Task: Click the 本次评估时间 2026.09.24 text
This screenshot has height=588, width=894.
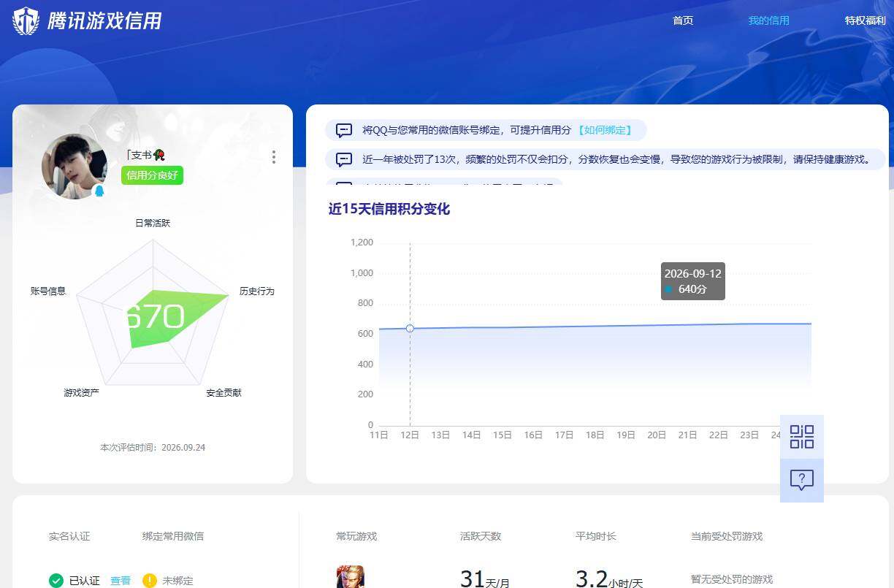Action: (x=153, y=447)
